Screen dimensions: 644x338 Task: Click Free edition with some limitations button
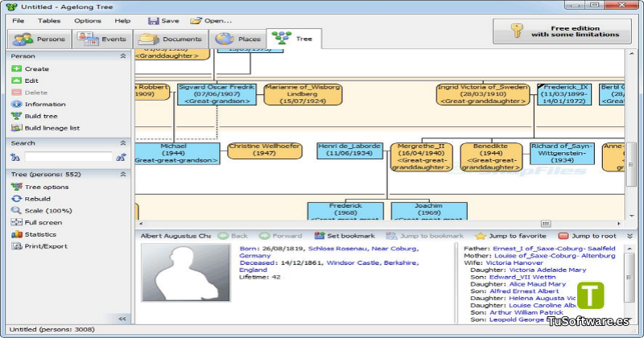562,31
